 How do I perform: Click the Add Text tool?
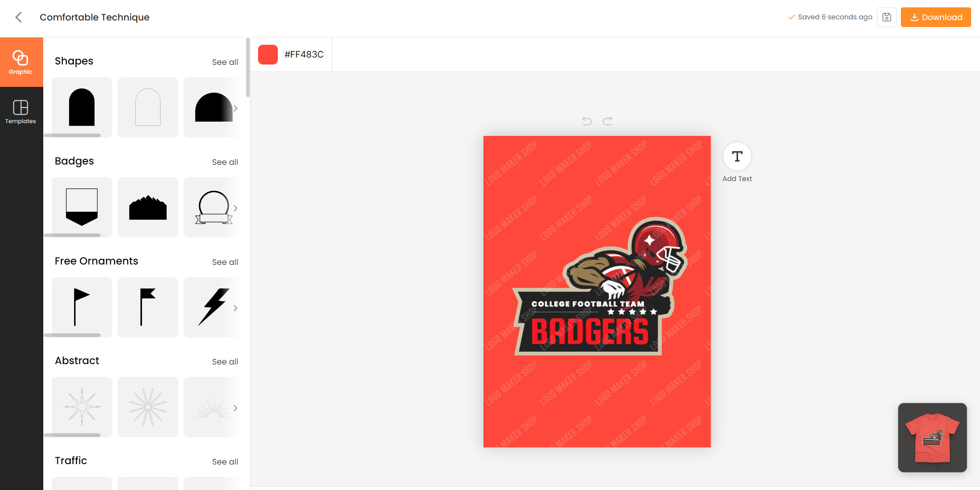(x=737, y=156)
